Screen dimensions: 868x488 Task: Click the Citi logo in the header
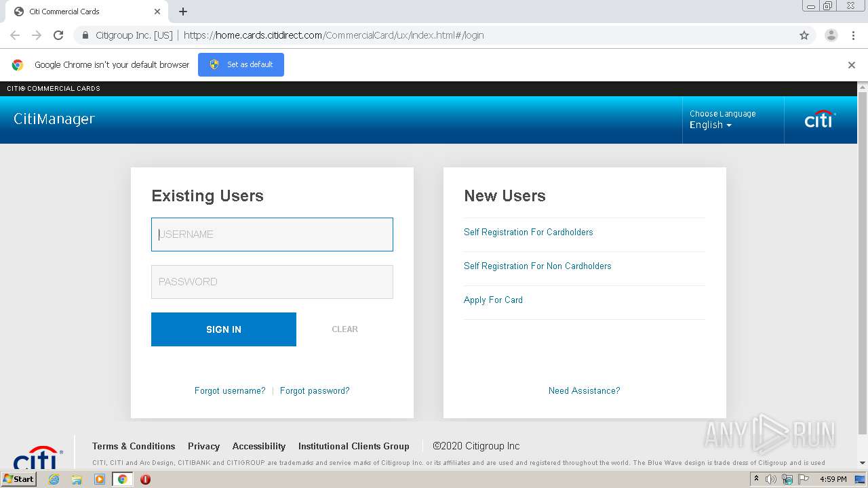[820, 119]
